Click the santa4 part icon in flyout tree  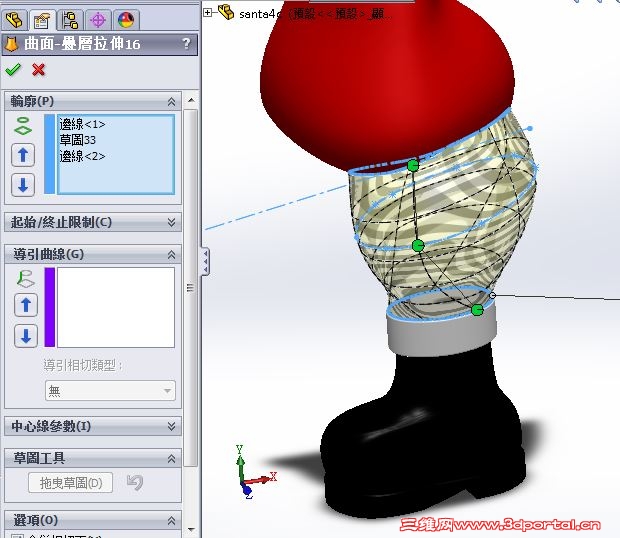tap(226, 12)
